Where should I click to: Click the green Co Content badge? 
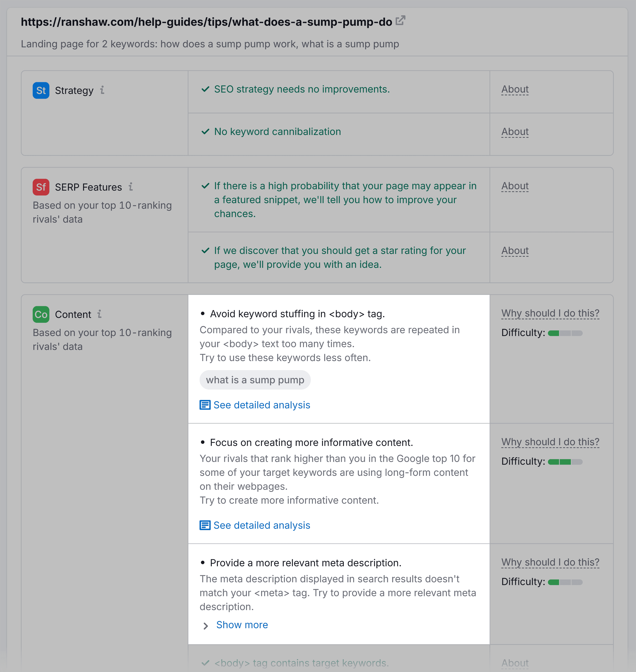41,314
